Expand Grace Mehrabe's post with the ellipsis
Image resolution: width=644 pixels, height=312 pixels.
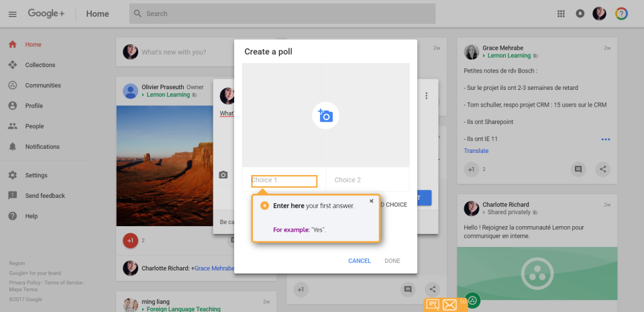[606, 140]
